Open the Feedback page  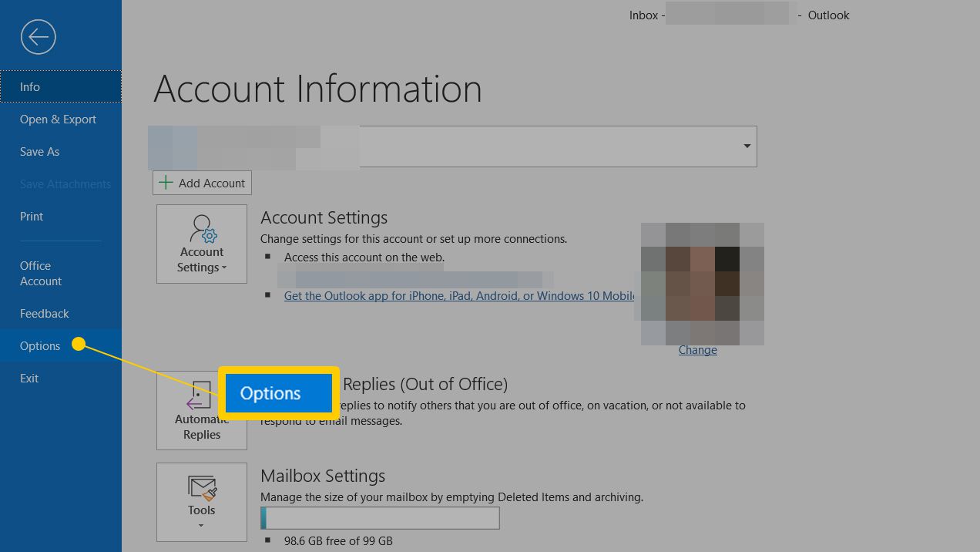click(x=61, y=314)
